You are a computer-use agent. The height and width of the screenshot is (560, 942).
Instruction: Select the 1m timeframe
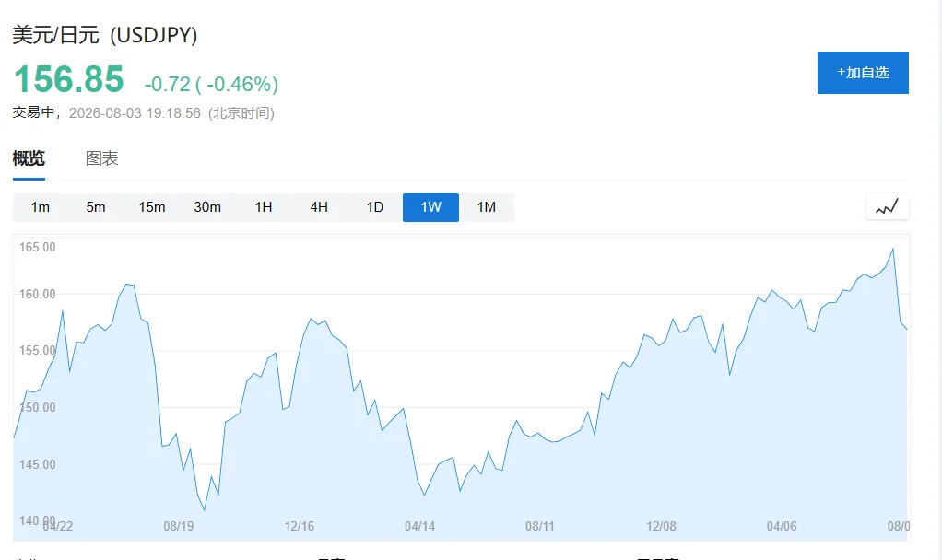pos(41,207)
